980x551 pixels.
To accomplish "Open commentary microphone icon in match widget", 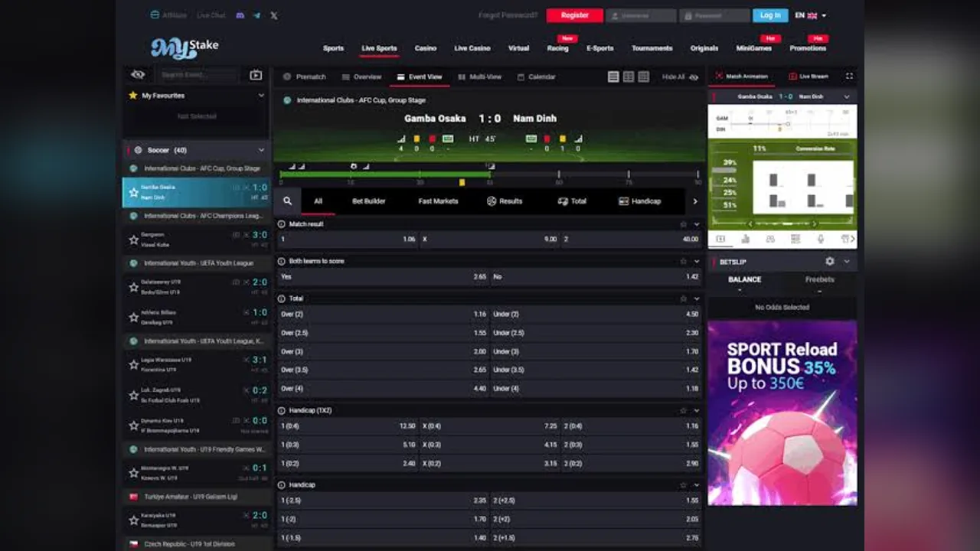I will tap(820, 240).
